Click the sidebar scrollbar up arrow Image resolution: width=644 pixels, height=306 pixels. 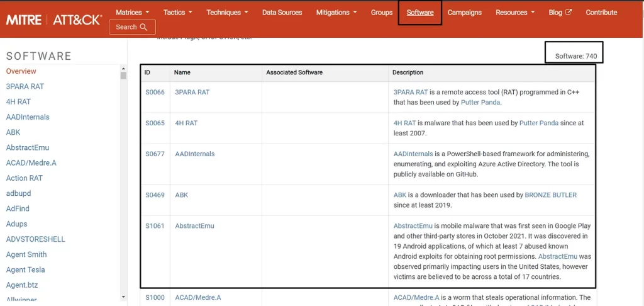(x=124, y=69)
